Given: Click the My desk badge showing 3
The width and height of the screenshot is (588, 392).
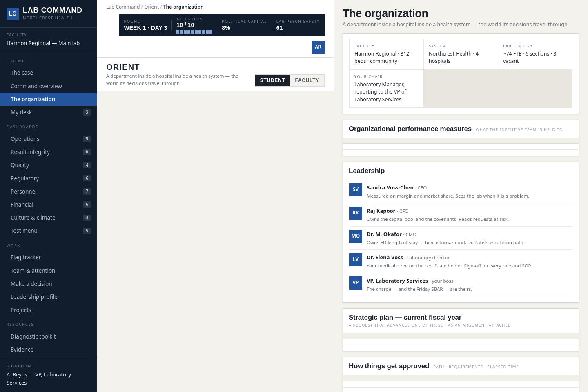Looking at the screenshot, I should [x=87, y=112].
